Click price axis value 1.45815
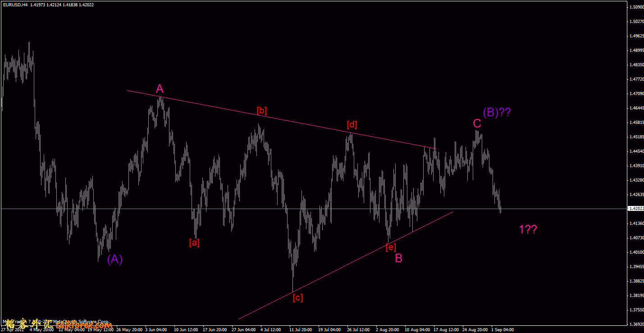644x333 pixels. (636, 123)
